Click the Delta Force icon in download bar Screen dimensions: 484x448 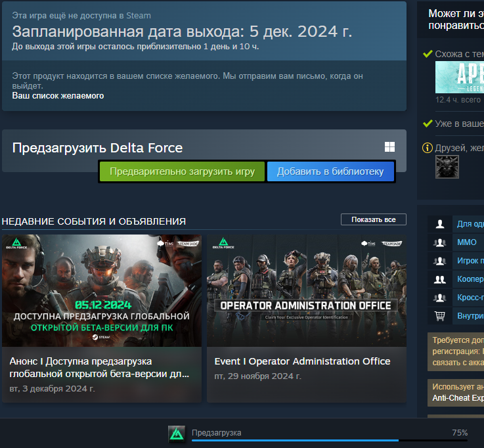tap(177, 434)
